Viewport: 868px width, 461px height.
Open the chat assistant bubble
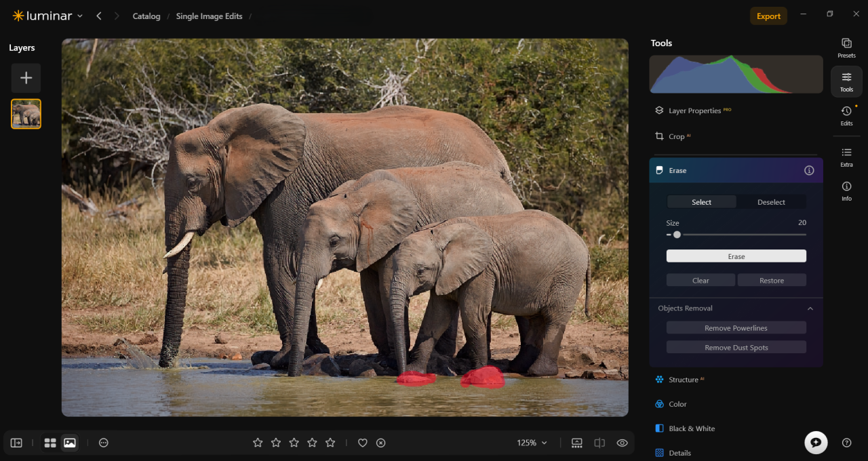tap(816, 442)
